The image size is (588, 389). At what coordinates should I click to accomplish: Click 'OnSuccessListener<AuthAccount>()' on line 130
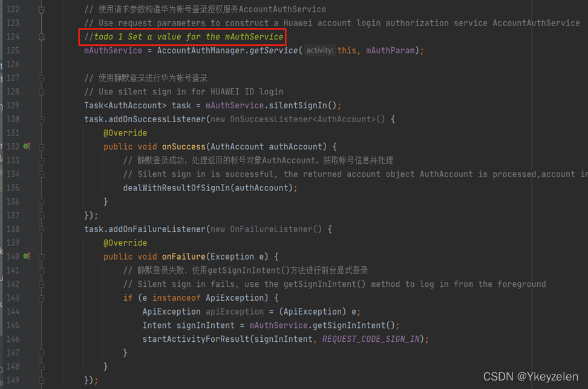(x=307, y=119)
